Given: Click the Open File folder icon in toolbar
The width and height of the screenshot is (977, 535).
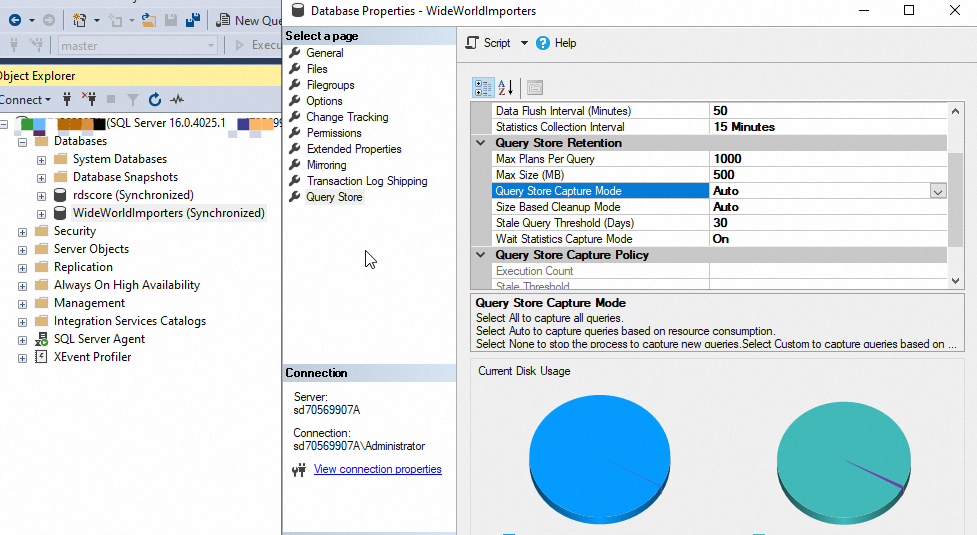Looking at the screenshot, I should tap(149, 21).
